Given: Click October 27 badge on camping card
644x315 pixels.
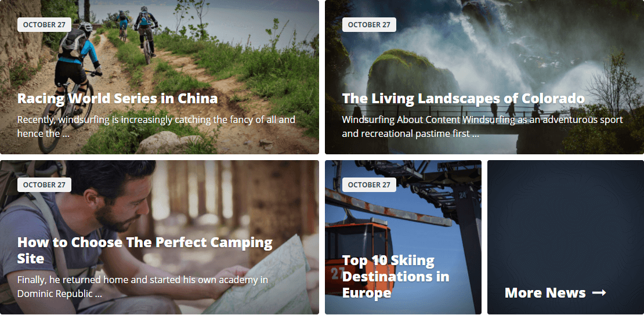Looking at the screenshot, I should tap(44, 185).
